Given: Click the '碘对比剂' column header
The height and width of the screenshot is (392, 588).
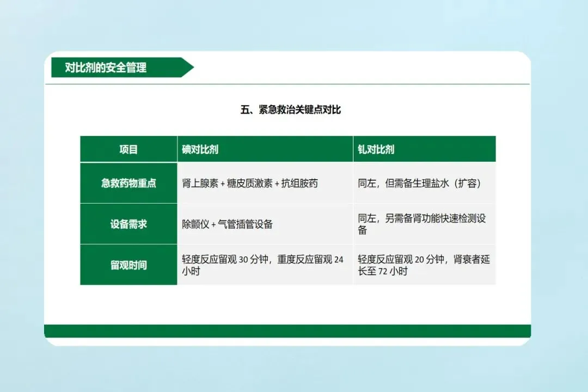Looking at the screenshot, I should point(265,149).
